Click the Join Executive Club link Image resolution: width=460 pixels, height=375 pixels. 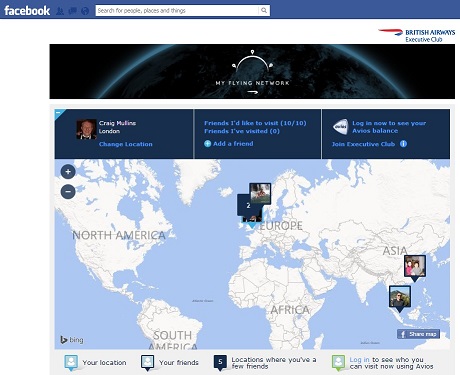363,144
